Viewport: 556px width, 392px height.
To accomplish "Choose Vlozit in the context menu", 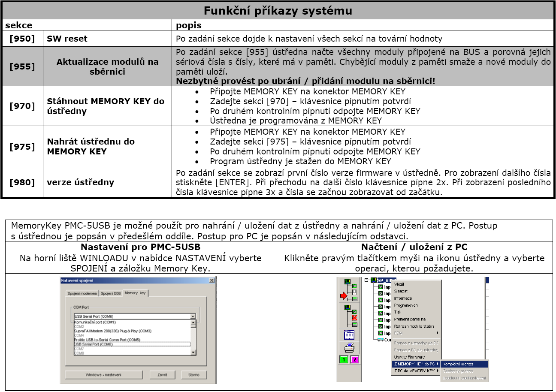I will coord(416,284).
